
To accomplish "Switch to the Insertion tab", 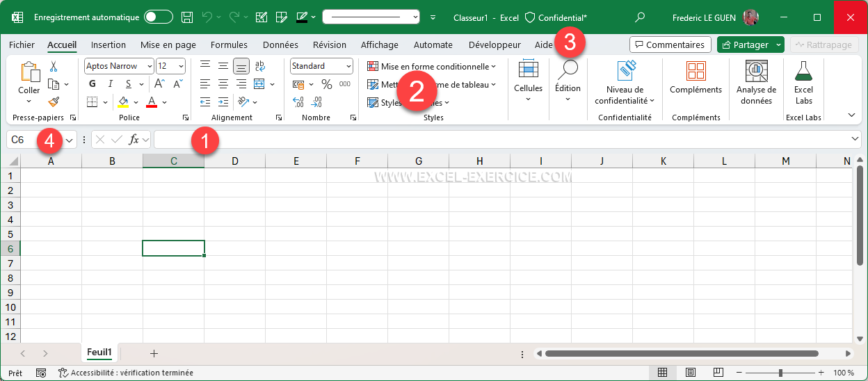I will point(108,44).
